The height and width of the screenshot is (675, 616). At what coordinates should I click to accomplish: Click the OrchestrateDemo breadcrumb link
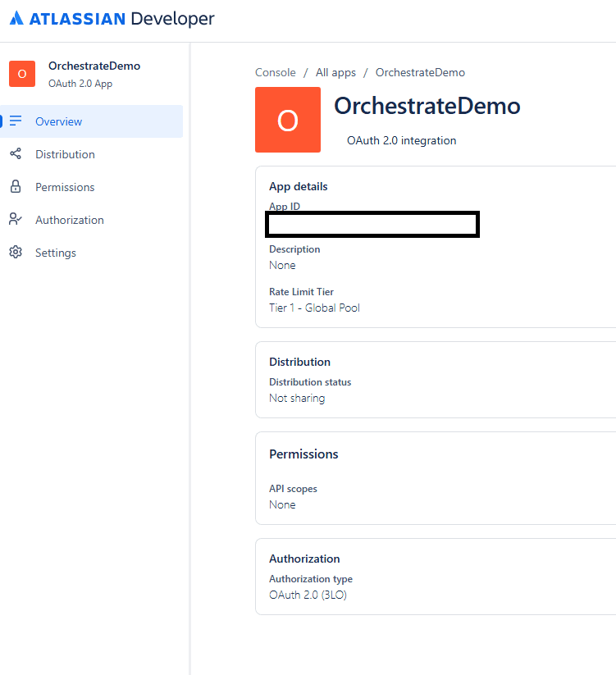pyautogui.click(x=420, y=72)
